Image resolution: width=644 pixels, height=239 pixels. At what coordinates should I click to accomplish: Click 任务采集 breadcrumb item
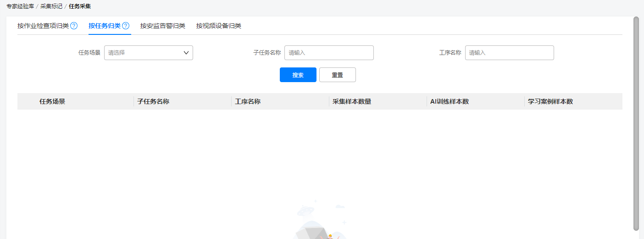coord(80,6)
